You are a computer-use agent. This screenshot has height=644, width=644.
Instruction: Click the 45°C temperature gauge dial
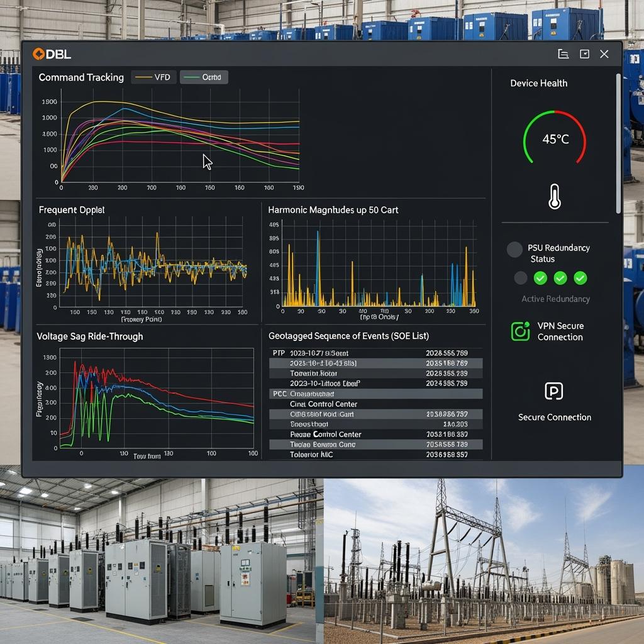click(555, 139)
